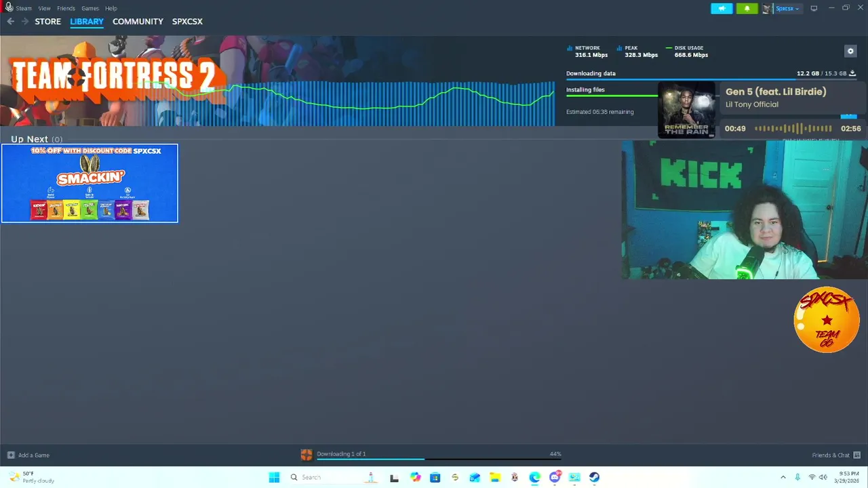The height and width of the screenshot is (488, 868).
Task: Click the webcam overlay feed
Action: pos(745,209)
